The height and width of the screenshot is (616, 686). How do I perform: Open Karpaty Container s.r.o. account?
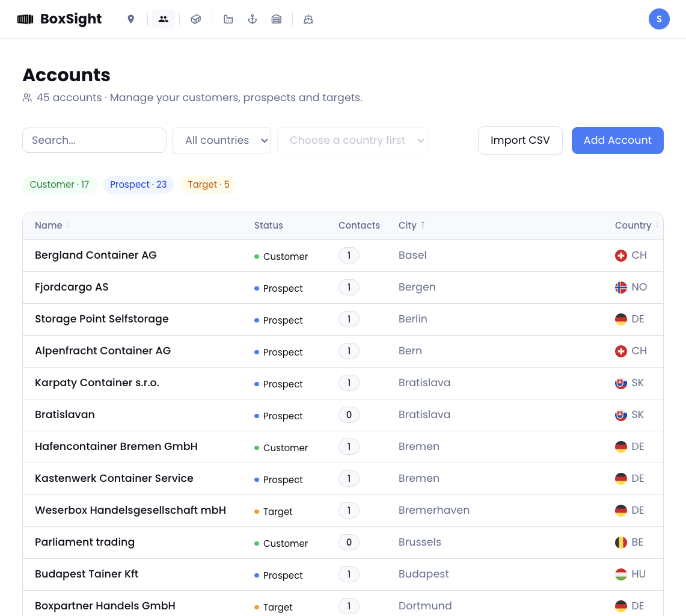[97, 383]
